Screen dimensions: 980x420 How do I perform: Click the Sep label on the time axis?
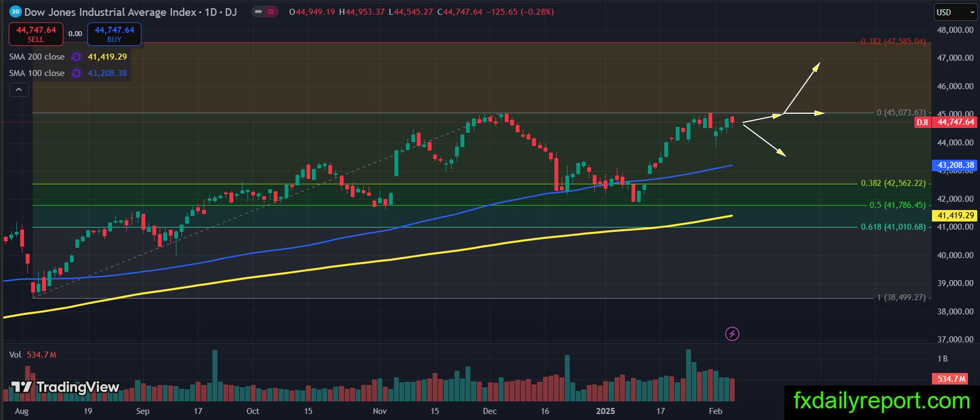tap(143, 411)
